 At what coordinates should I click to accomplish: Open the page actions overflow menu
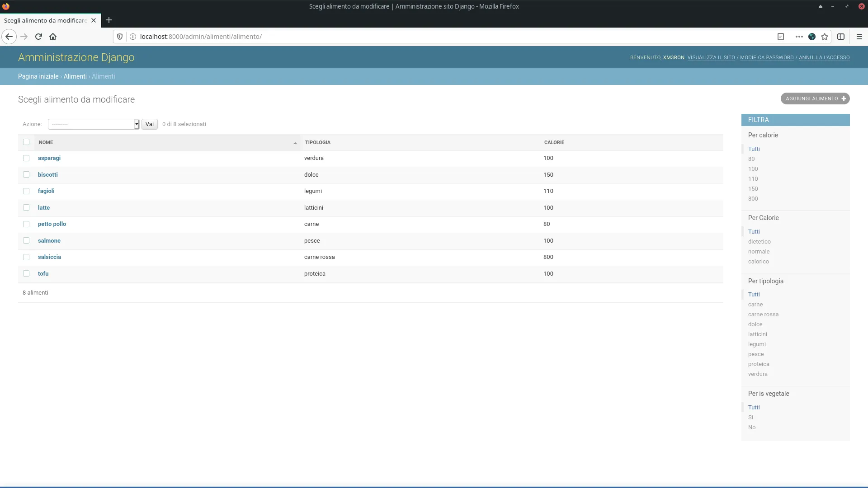click(x=799, y=37)
